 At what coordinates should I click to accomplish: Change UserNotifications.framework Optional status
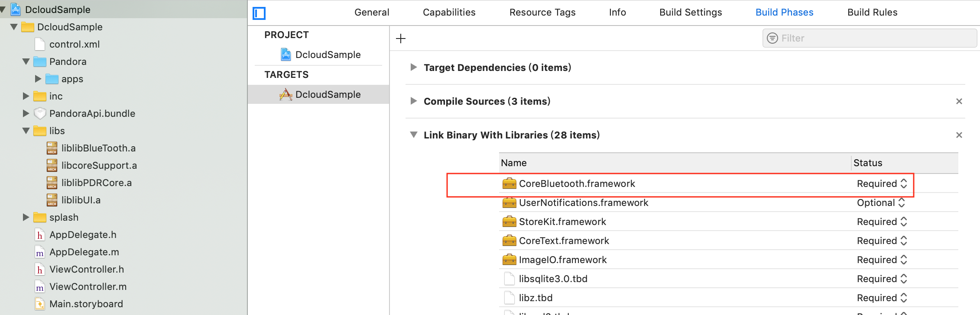(881, 202)
